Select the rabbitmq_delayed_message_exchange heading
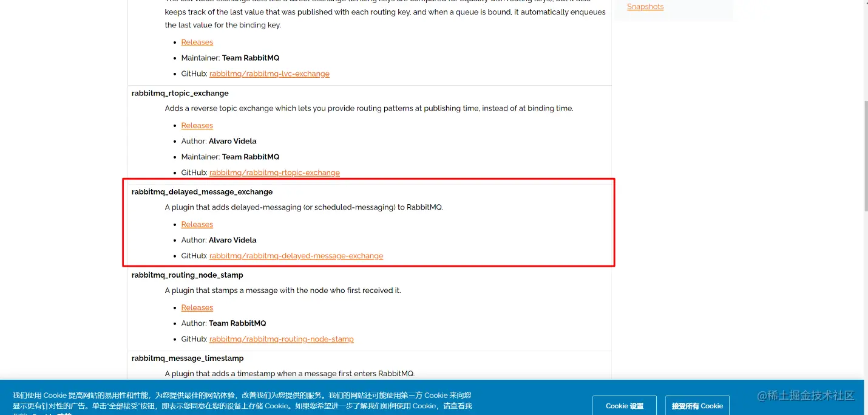868x415 pixels. point(202,191)
